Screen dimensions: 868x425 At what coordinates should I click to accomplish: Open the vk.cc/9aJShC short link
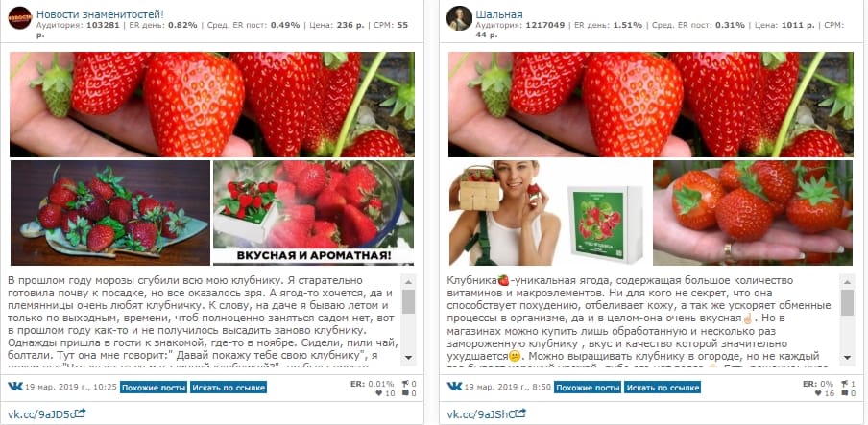click(x=481, y=413)
